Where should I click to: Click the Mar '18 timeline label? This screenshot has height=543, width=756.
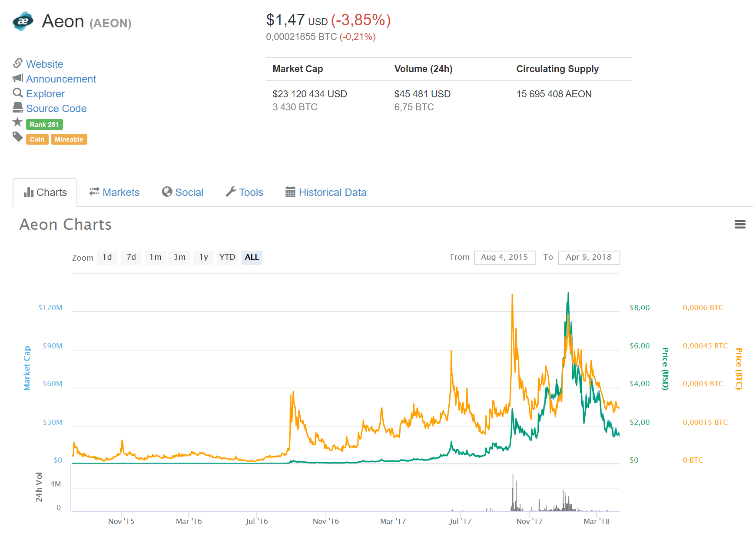[x=597, y=521]
